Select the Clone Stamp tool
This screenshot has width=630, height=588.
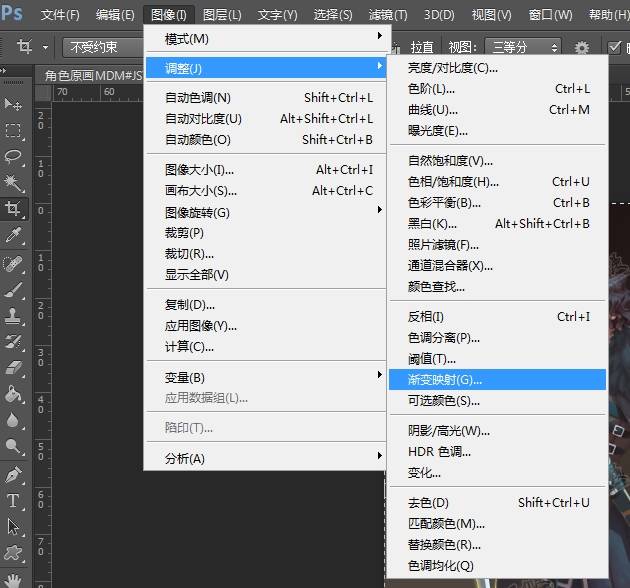pos(13,316)
